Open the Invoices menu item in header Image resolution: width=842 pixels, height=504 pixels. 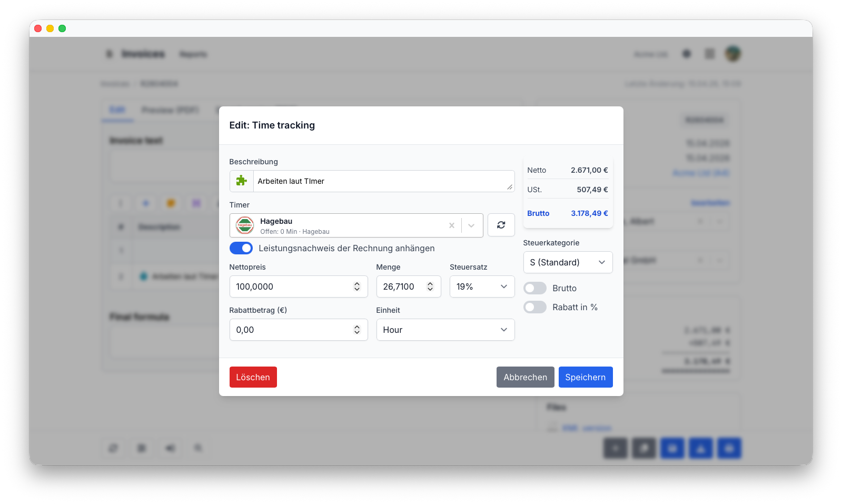143,54
